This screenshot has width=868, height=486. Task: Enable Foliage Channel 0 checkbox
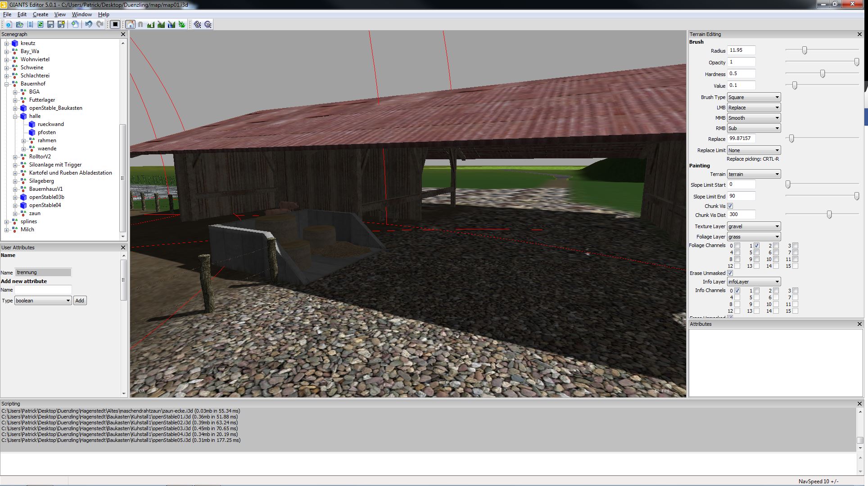737,246
